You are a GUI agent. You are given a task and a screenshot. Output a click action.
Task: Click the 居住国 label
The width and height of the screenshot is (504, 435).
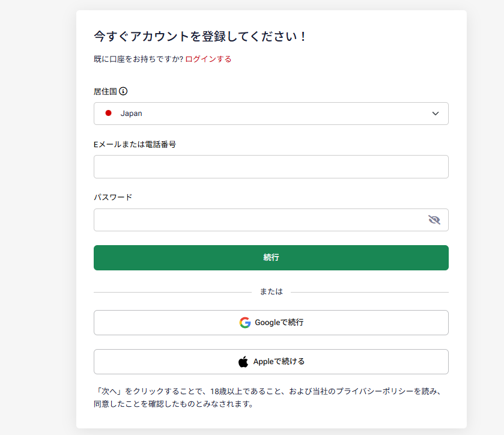pos(106,92)
